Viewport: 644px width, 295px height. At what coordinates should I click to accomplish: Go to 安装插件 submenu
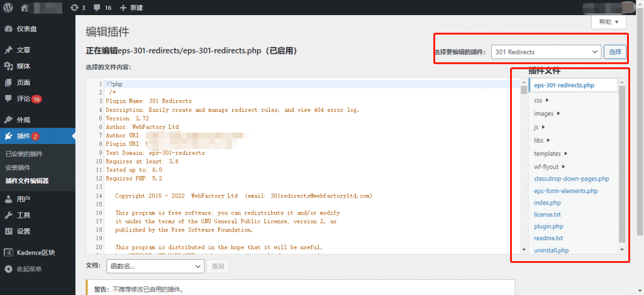18,168
